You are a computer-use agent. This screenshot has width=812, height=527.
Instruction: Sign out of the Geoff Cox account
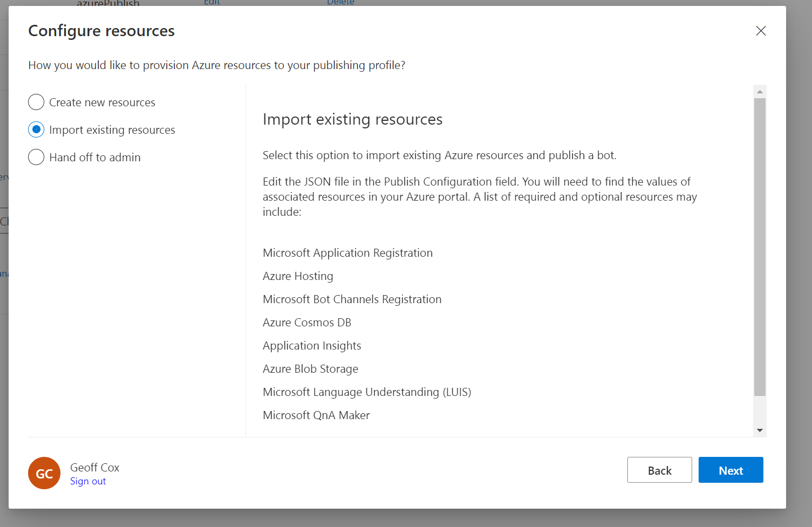pyautogui.click(x=88, y=481)
